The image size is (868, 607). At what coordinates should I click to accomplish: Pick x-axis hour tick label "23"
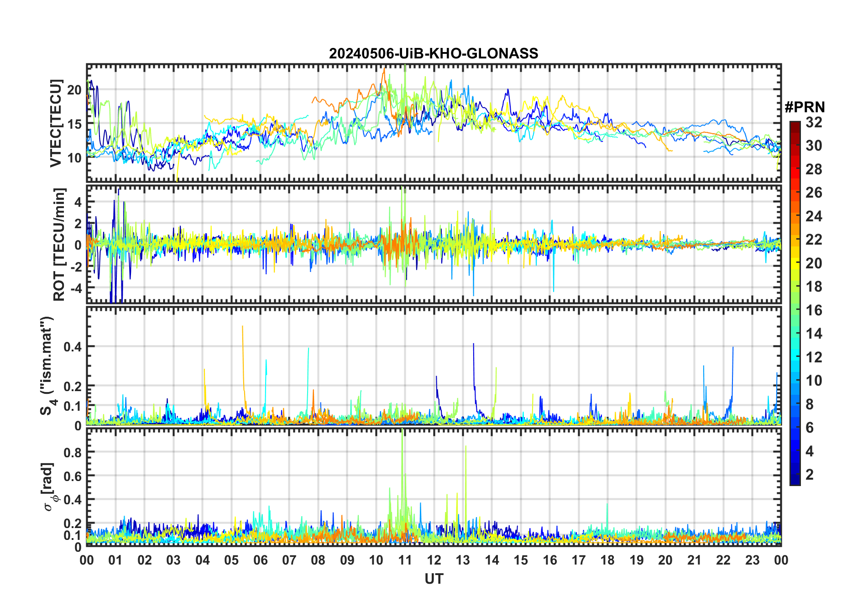pyautogui.click(x=752, y=560)
